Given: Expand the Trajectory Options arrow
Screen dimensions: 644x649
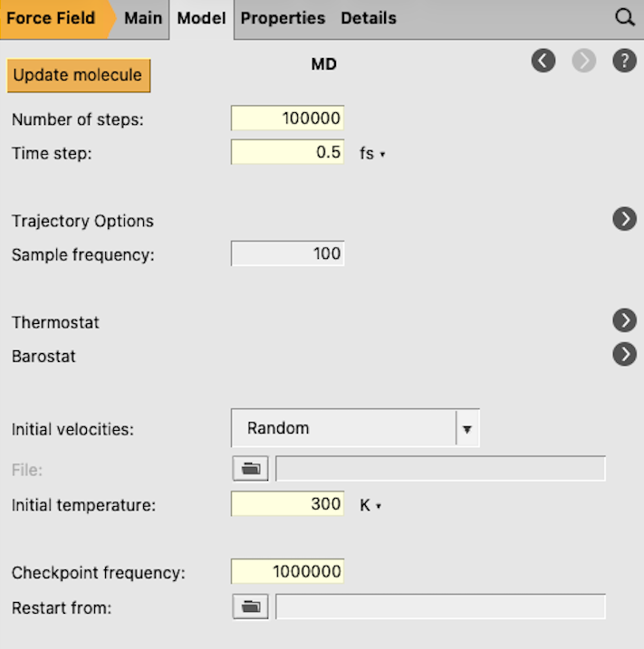Looking at the screenshot, I should (624, 219).
